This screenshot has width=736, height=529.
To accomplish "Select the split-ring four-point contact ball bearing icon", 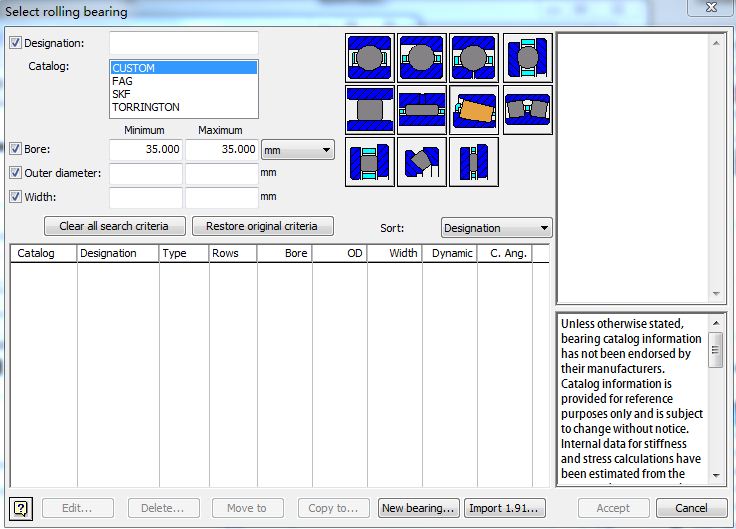I will [x=474, y=58].
